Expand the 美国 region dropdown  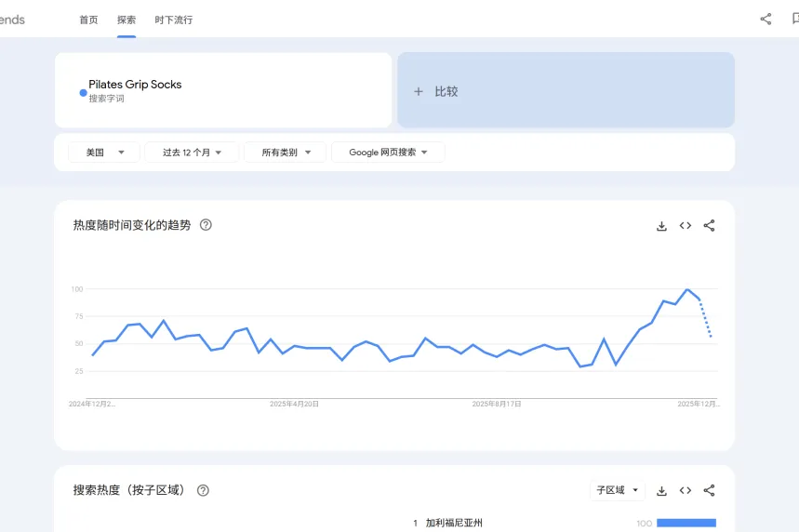pos(104,153)
